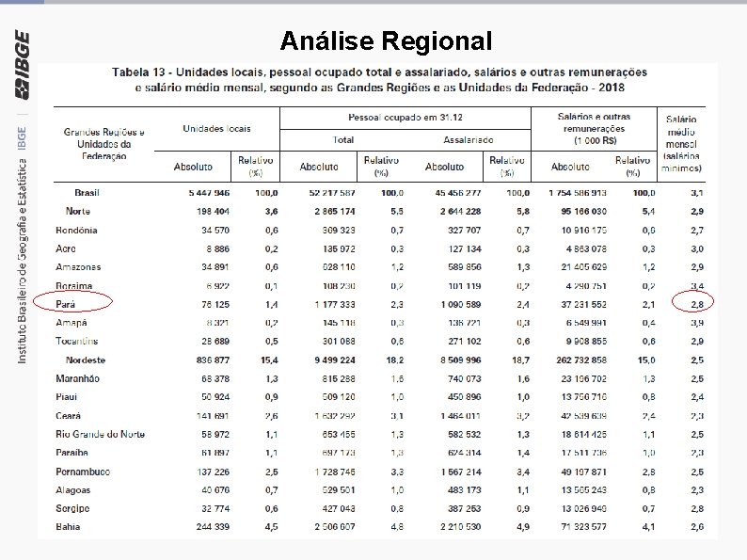Screen dimensions: 747x560
Task: Select the 'Pernambuco' row label
Action: pos(83,472)
